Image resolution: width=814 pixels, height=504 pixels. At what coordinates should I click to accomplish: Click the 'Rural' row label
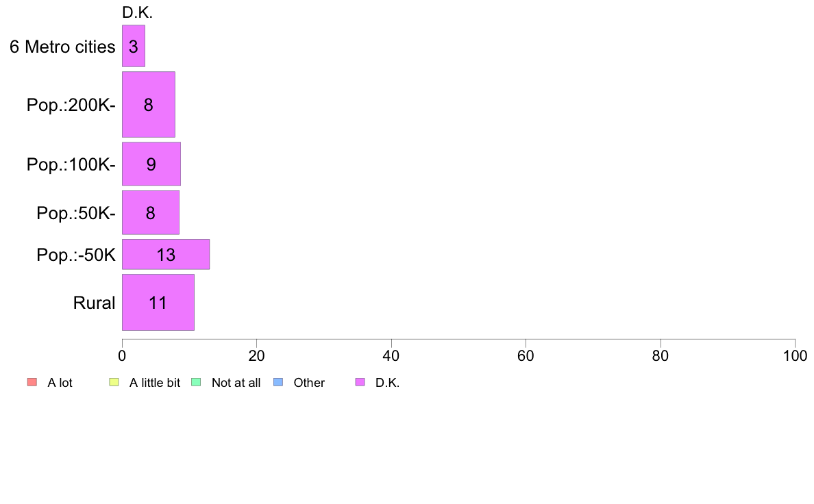(x=94, y=303)
